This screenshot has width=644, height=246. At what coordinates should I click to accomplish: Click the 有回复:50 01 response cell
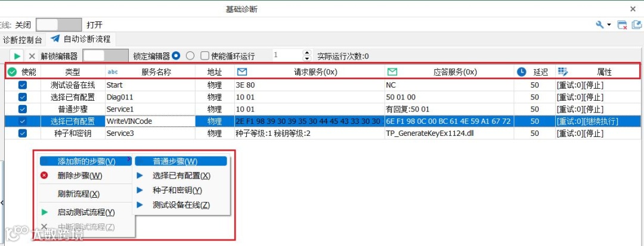pos(450,110)
